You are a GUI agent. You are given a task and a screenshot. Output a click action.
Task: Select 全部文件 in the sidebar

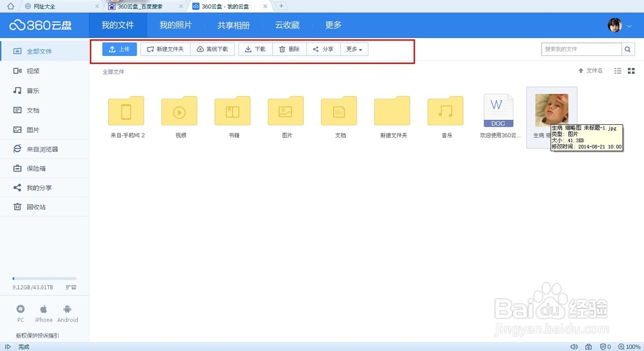coord(44,52)
